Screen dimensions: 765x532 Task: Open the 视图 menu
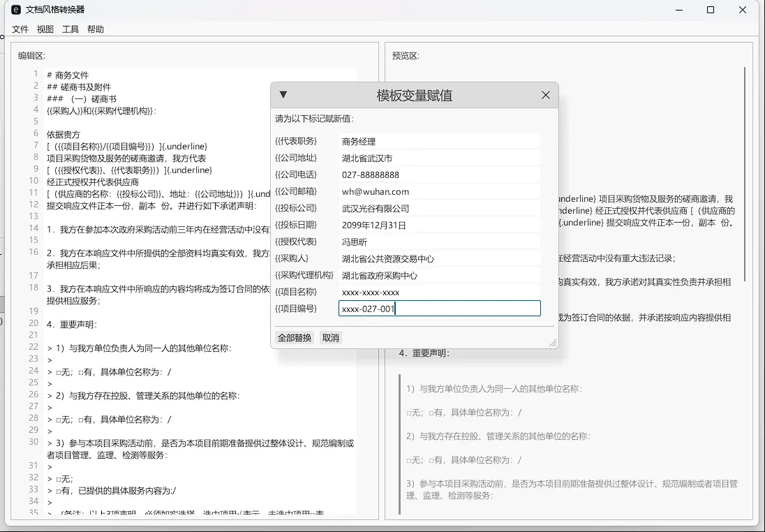(45, 29)
